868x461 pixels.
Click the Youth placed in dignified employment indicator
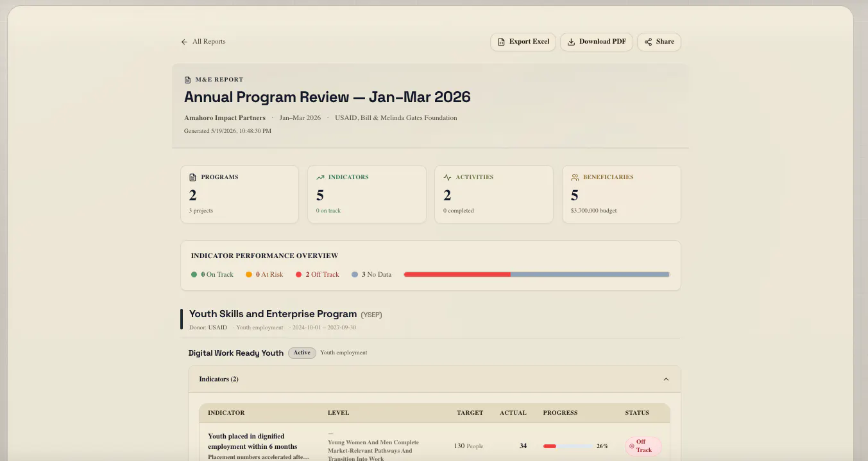[x=253, y=441]
